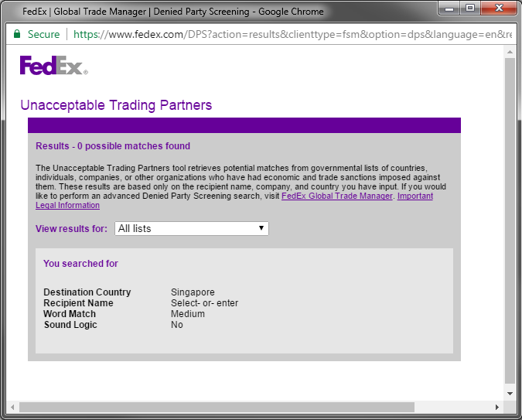Click the horizontal scrollbar thumb

217,407
